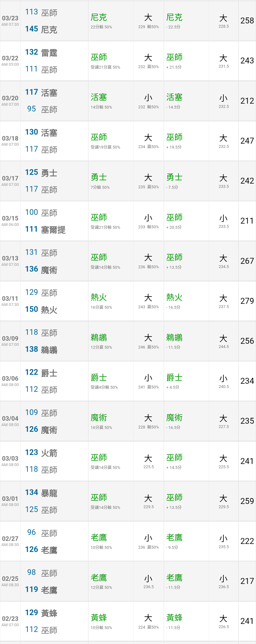Select 132 雷霆 team score
This screenshot has width=256, height=644.
point(41,53)
